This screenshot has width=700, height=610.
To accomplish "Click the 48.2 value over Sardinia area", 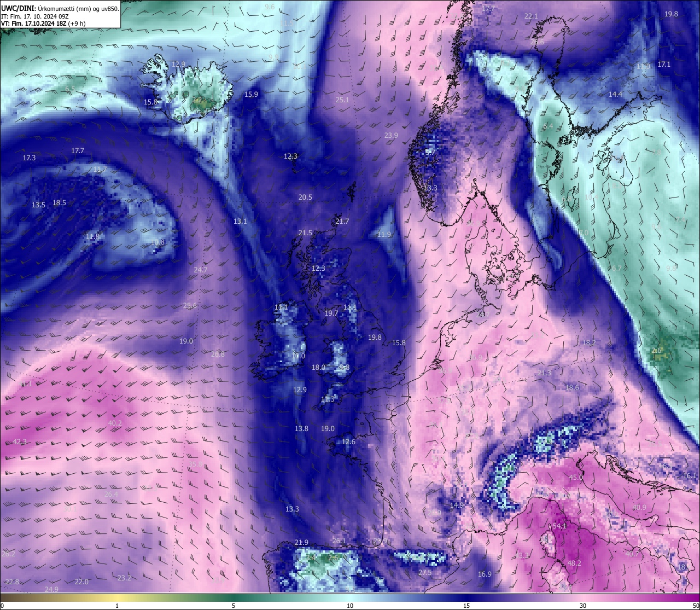I will coord(574,563).
